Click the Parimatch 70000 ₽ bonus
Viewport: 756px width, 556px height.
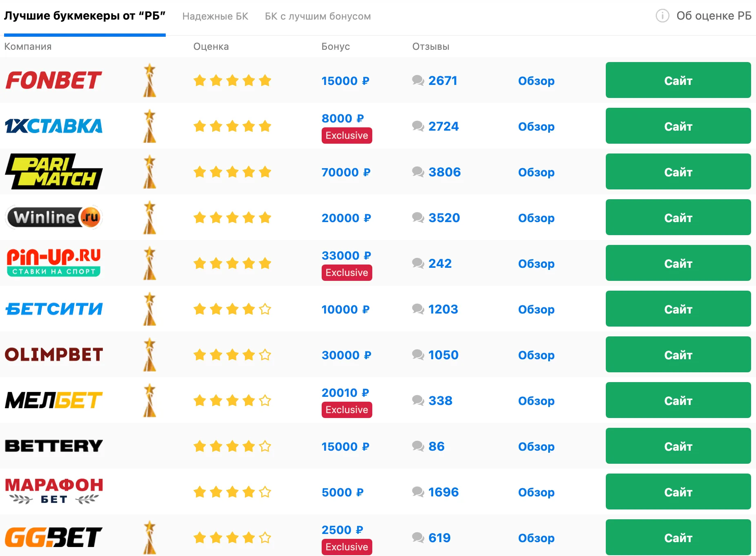coord(346,172)
